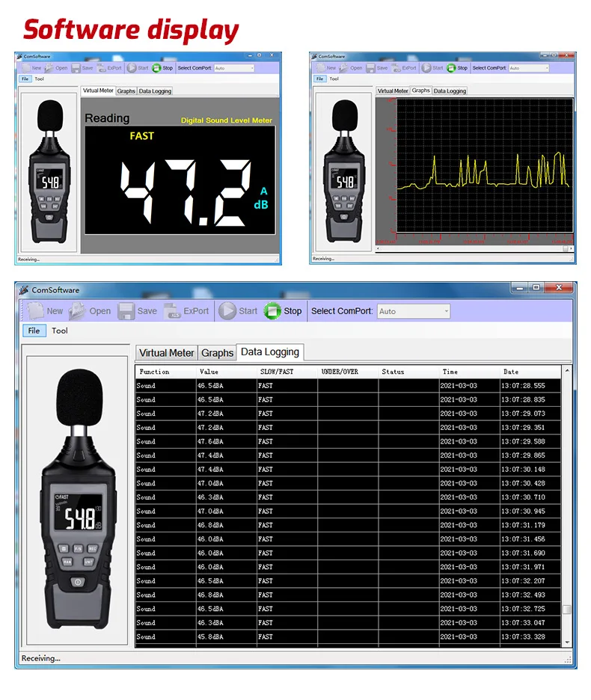Screen dimensions: 591x700
Task: Click the data table's scrollbar down arrow
Action: click(566, 642)
